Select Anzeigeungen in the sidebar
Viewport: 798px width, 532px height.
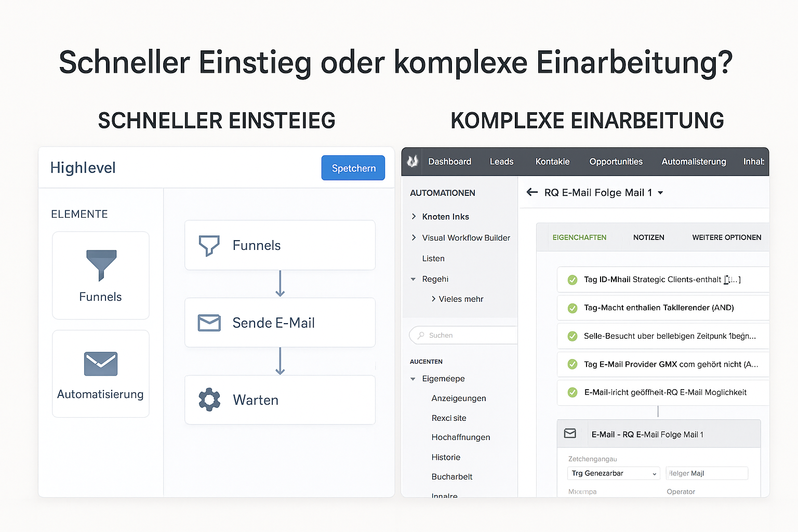tap(459, 398)
